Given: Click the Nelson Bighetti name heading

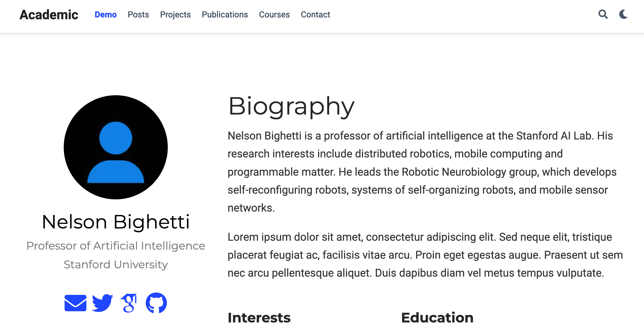Looking at the screenshot, I should (116, 222).
